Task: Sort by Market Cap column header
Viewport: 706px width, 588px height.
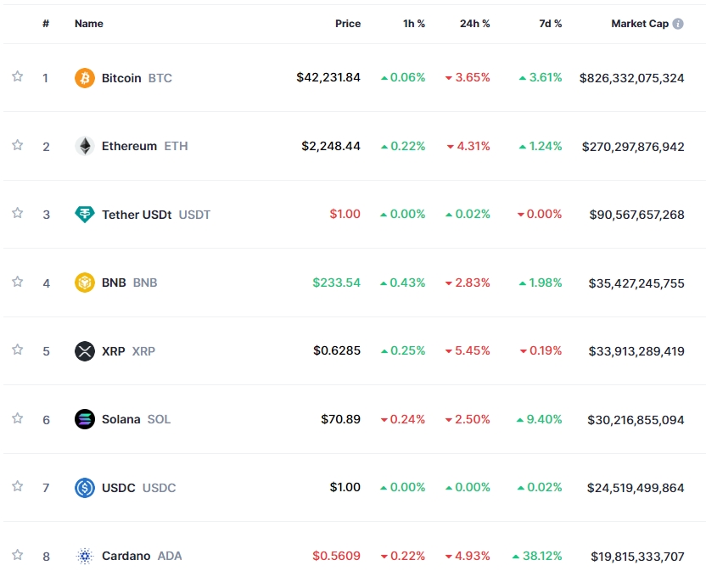Action: point(639,24)
